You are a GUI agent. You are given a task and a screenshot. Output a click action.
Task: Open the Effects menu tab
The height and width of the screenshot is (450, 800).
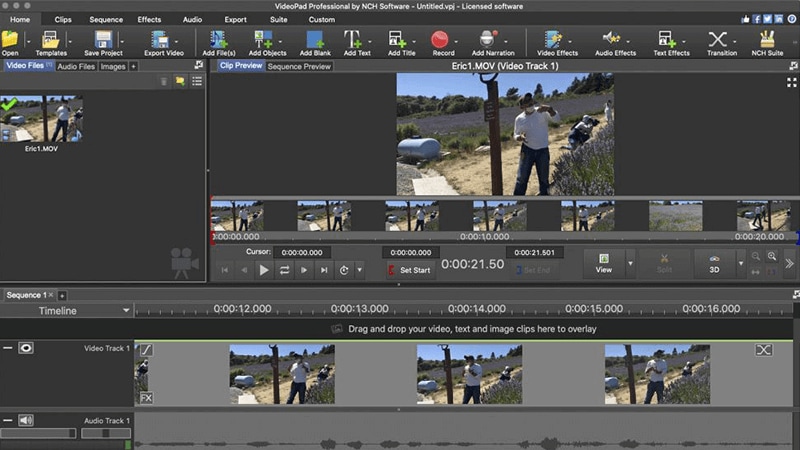pos(149,19)
